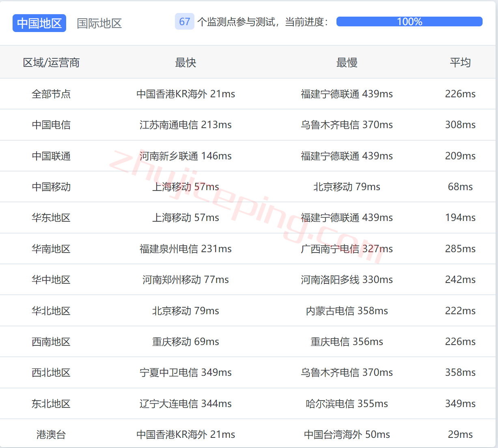The image size is (498, 448).
Task: Click the 最快 column header
Action: pos(185,62)
